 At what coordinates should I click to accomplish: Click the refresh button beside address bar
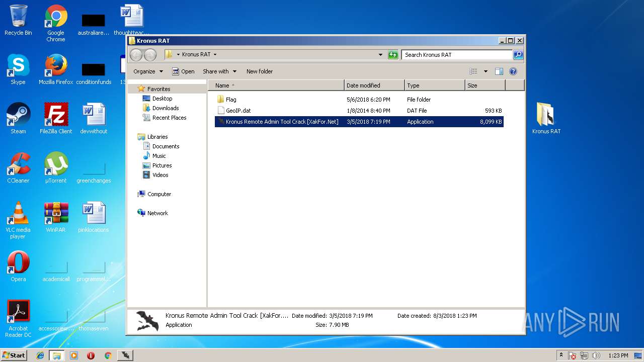[x=393, y=55]
